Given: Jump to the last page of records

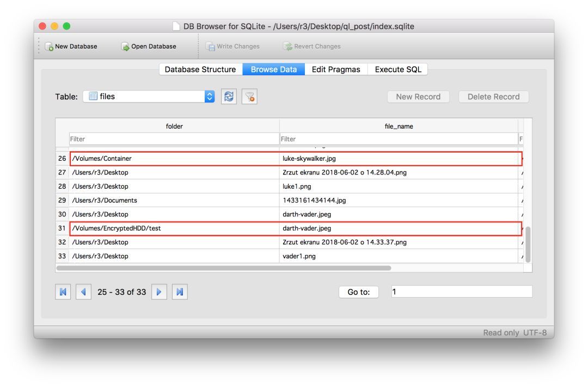Looking at the screenshot, I should [179, 292].
